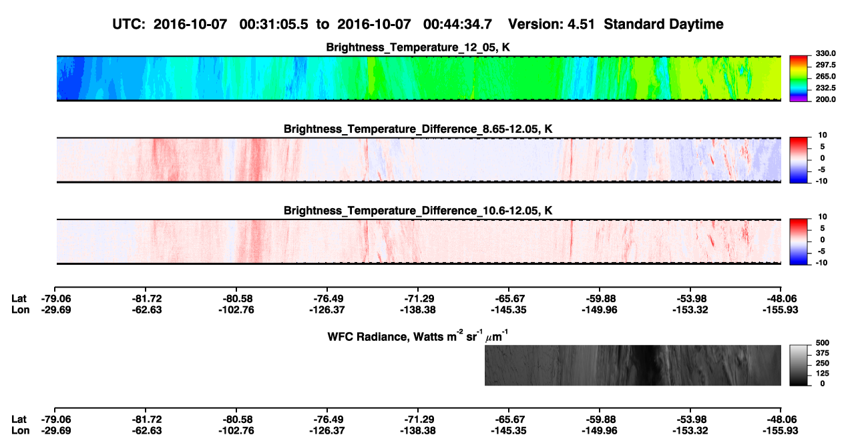Viewport: 868px width, 445px height.
Task: Click the rainbow colorbar for Brightness Temperature 12_05
Action: [799, 79]
